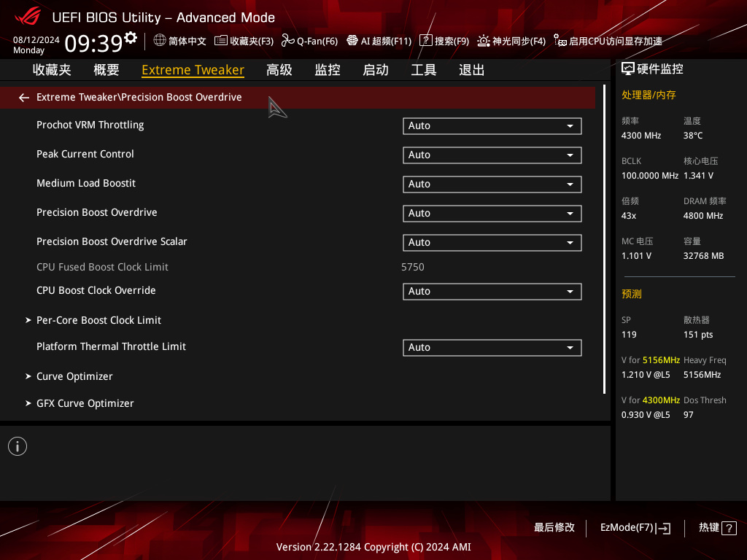The width and height of the screenshot is (747, 560).
Task: Click 0.930 V @L5 prediction value
Action: pyautogui.click(x=646, y=415)
